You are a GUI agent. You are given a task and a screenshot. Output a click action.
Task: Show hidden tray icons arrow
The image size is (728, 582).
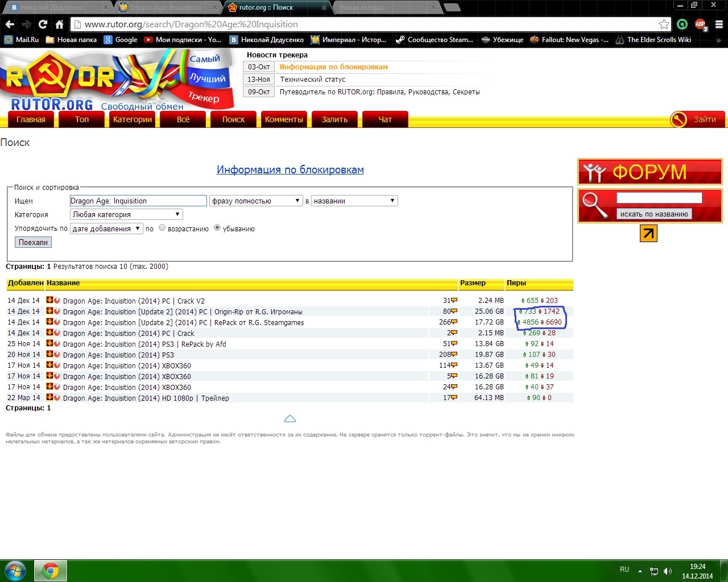(x=640, y=571)
